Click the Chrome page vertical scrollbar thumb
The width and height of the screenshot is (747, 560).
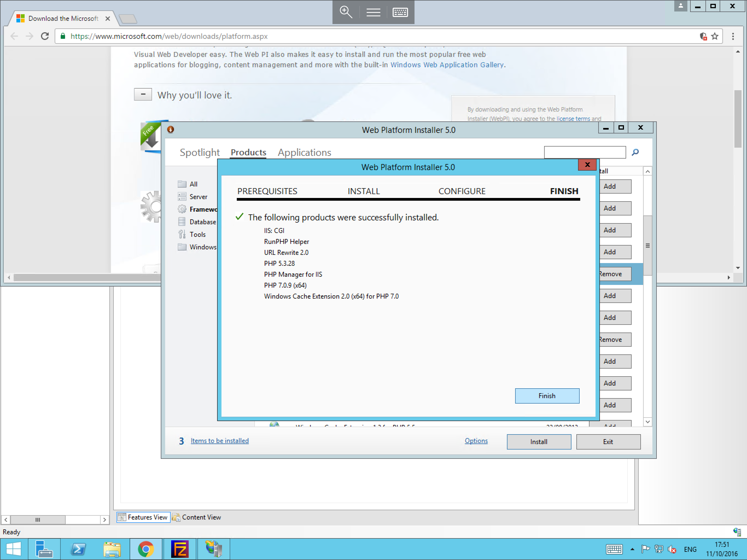point(737,119)
